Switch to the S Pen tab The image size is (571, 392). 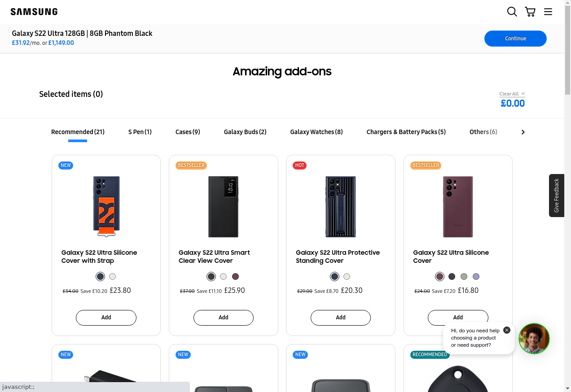pyautogui.click(x=140, y=132)
